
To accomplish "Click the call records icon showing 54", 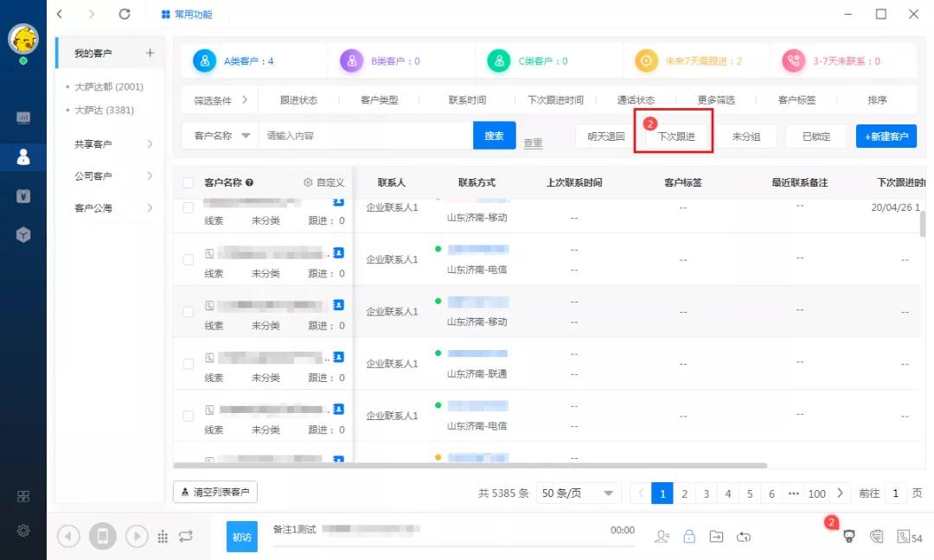I will [910, 537].
